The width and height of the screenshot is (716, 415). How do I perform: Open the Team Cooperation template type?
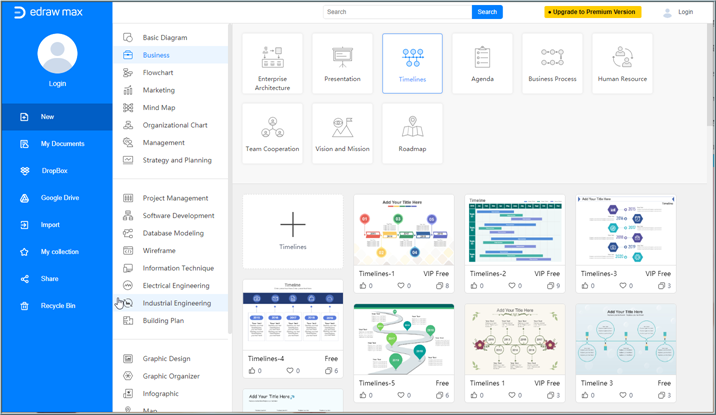(273, 133)
